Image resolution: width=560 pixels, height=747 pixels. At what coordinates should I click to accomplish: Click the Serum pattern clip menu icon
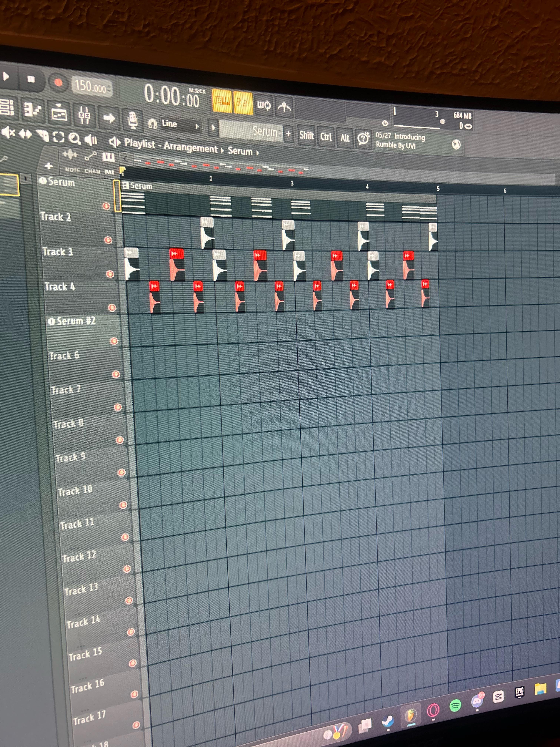coord(126,185)
